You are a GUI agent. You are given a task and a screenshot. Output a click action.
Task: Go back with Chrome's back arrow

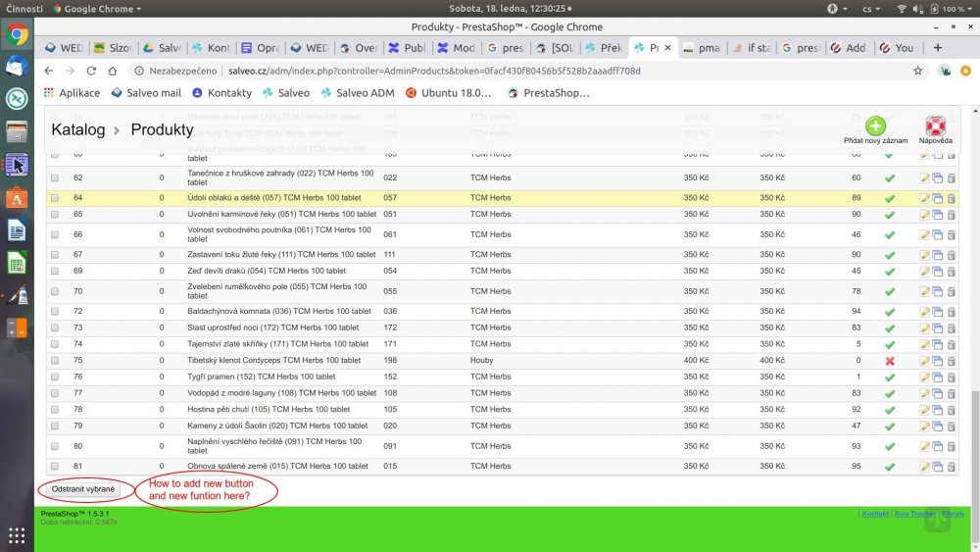click(x=49, y=71)
